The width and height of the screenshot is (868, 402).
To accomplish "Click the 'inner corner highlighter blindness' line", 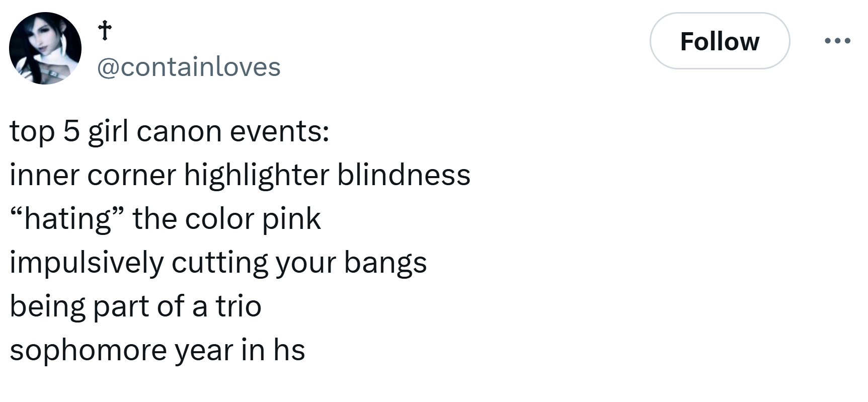I will tap(240, 175).
